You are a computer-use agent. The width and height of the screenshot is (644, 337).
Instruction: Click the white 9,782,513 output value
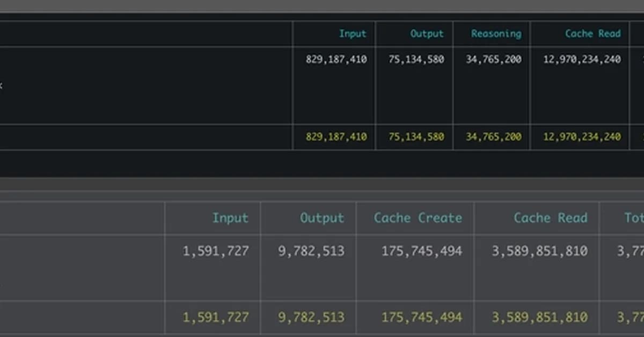(311, 251)
